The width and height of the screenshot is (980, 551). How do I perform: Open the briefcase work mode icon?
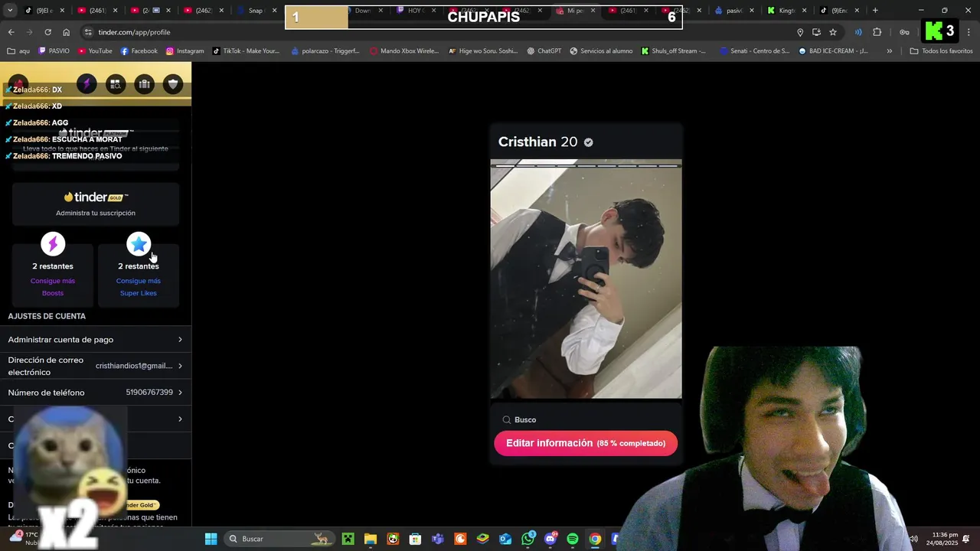145,84
